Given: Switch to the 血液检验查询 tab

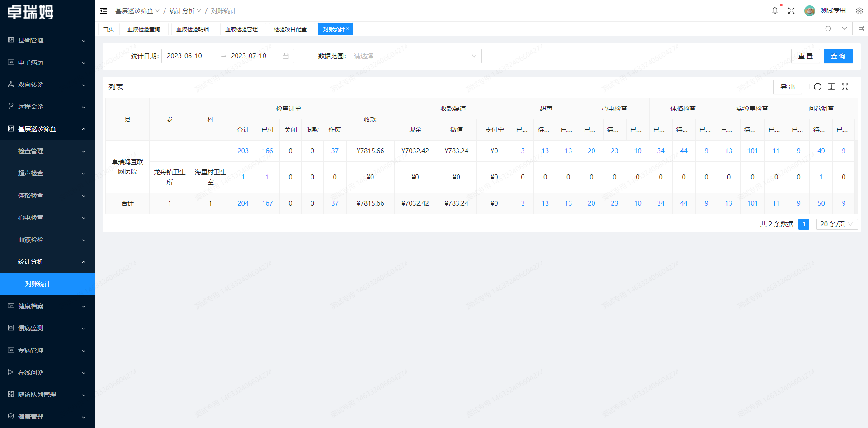Looking at the screenshot, I should click(x=144, y=29).
